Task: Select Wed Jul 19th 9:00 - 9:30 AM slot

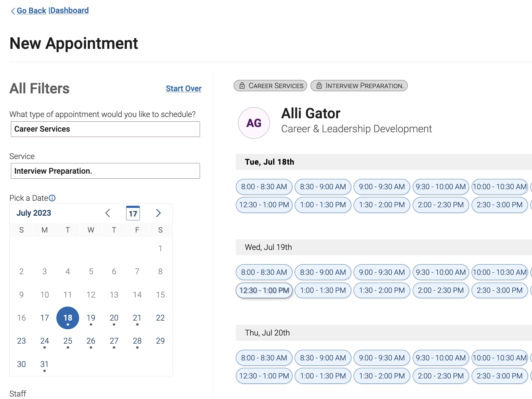Action: (382, 272)
